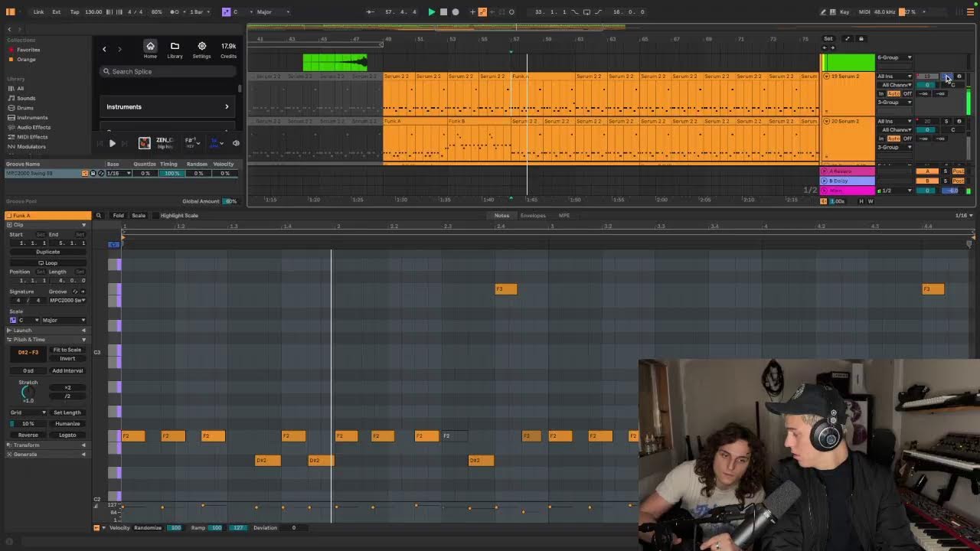980x551 pixels.
Task: Click the Search Splice field
Action: click(x=168, y=71)
